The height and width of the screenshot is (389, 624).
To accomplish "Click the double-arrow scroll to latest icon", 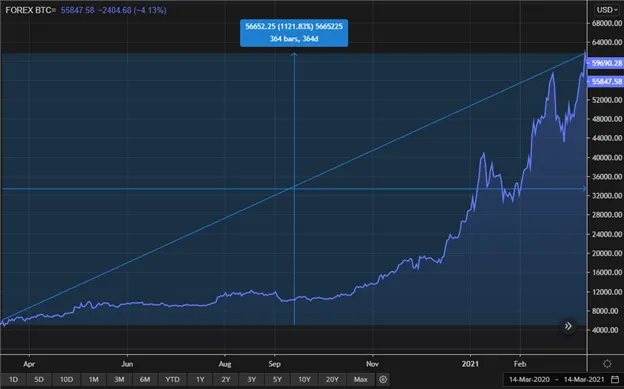I will point(568,326).
